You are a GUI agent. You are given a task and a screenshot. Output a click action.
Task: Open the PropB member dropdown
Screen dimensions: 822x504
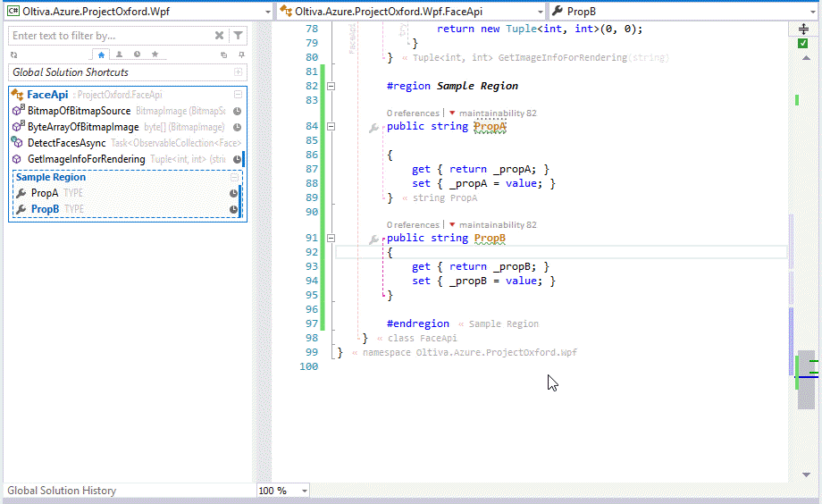[x=814, y=11]
